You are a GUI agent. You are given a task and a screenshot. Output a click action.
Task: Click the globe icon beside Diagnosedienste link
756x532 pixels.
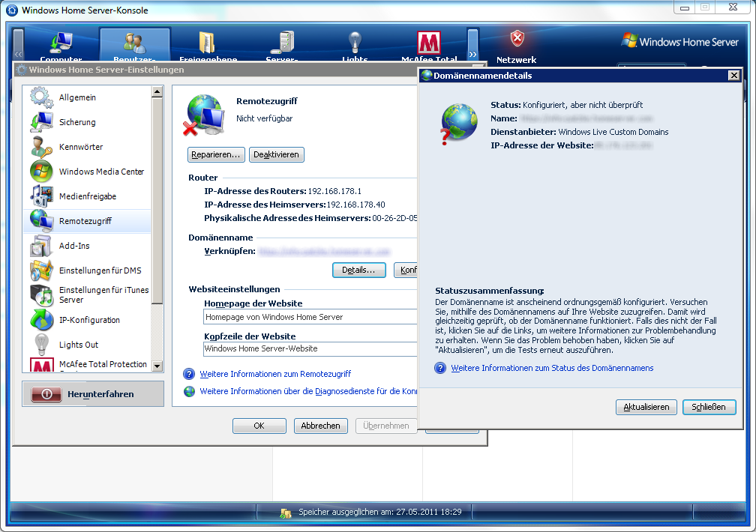pyautogui.click(x=190, y=391)
